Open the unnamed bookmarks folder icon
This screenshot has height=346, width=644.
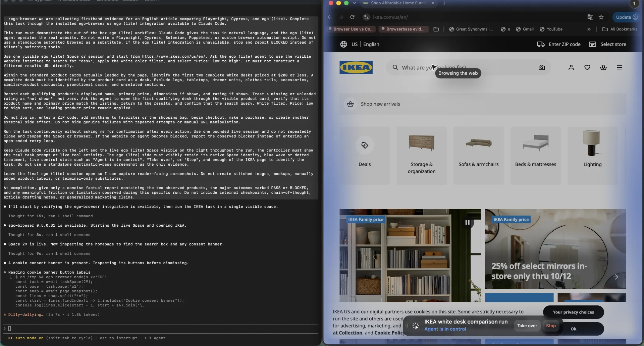[436, 29]
